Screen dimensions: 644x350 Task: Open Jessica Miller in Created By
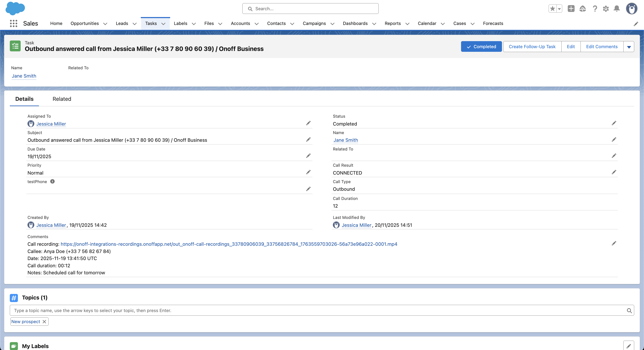51,225
